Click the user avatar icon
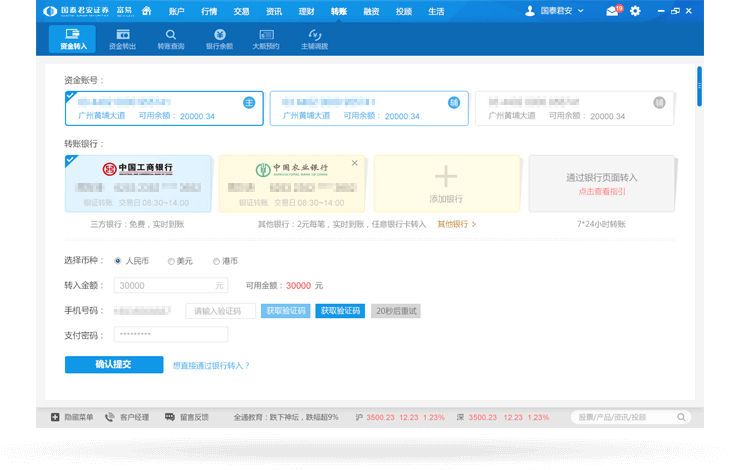 pyautogui.click(x=530, y=11)
